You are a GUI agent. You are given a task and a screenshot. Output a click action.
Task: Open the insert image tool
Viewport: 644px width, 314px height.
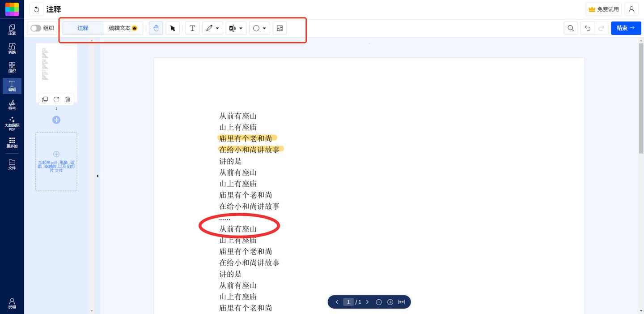280,28
